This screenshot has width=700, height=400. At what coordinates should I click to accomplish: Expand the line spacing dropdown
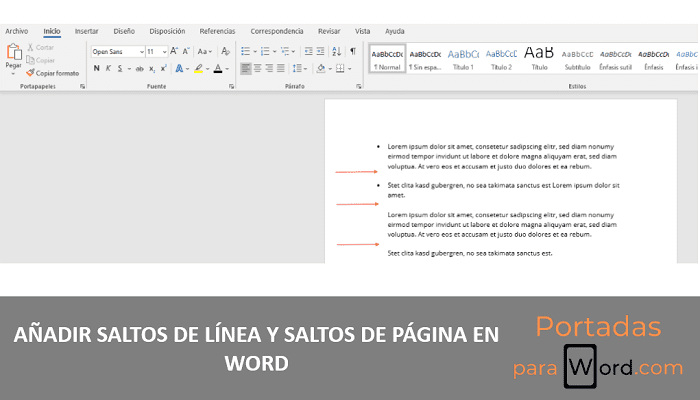(305, 69)
